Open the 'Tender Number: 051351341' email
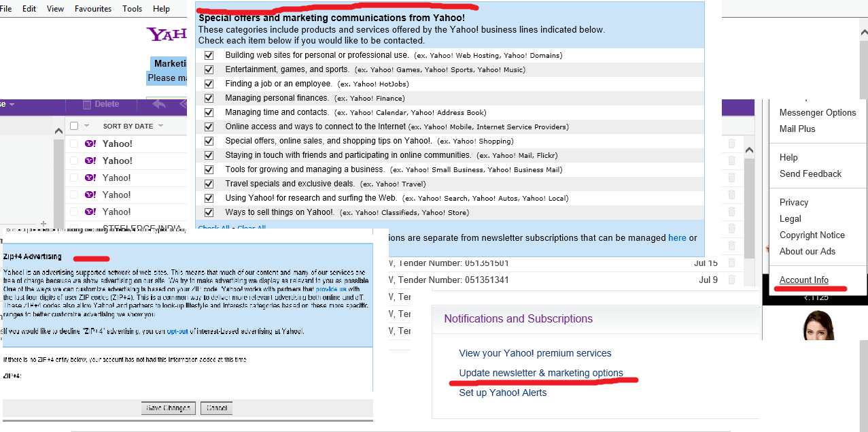Image resolution: width=868 pixels, height=432 pixels. (x=453, y=280)
